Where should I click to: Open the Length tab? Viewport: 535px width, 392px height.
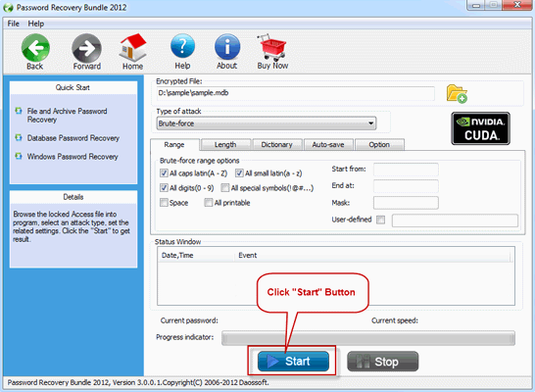coord(225,145)
